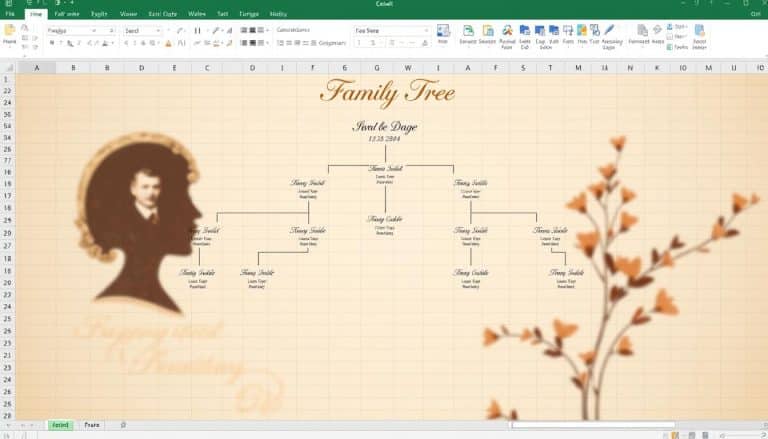Click the 'Family Tree' title text
Image resolution: width=768 pixels, height=439 pixels.
387,92
